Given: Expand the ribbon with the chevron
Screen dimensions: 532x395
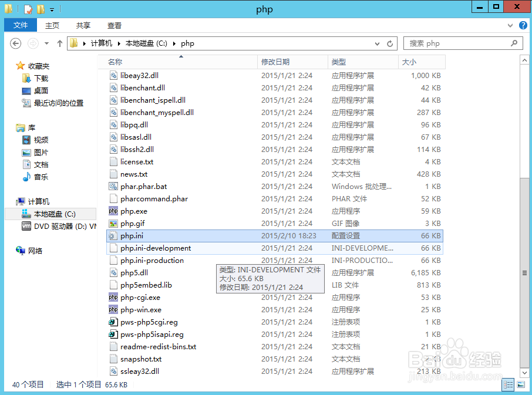Looking at the screenshot, I should [x=510, y=25].
